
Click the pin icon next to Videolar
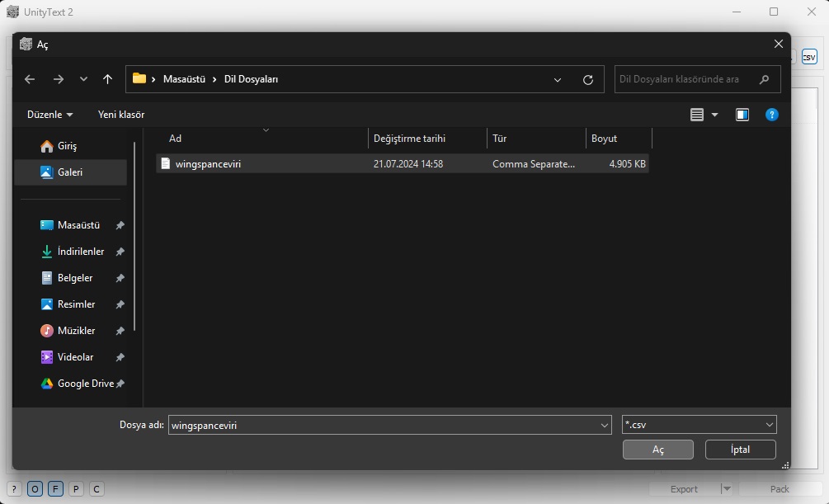pos(120,357)
